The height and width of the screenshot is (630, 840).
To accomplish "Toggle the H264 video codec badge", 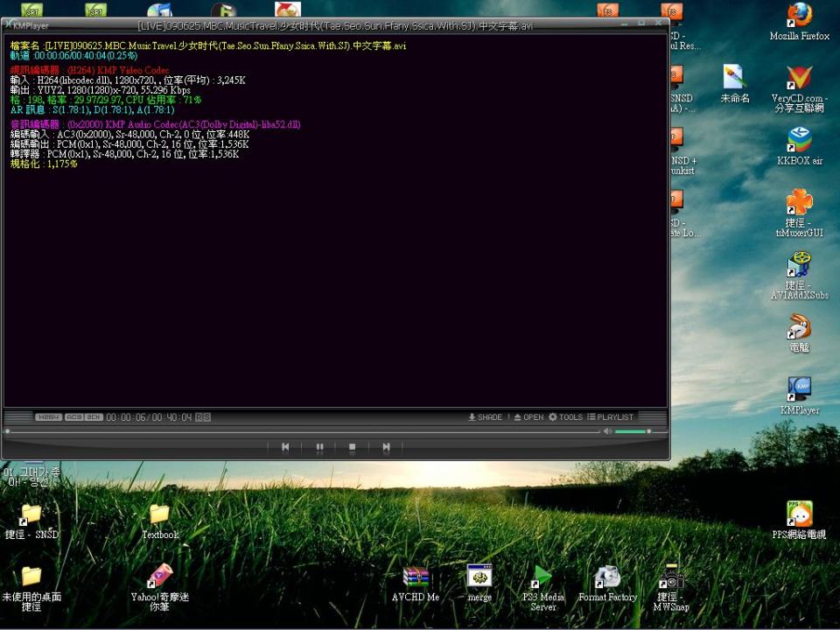I will click(48, 417).
